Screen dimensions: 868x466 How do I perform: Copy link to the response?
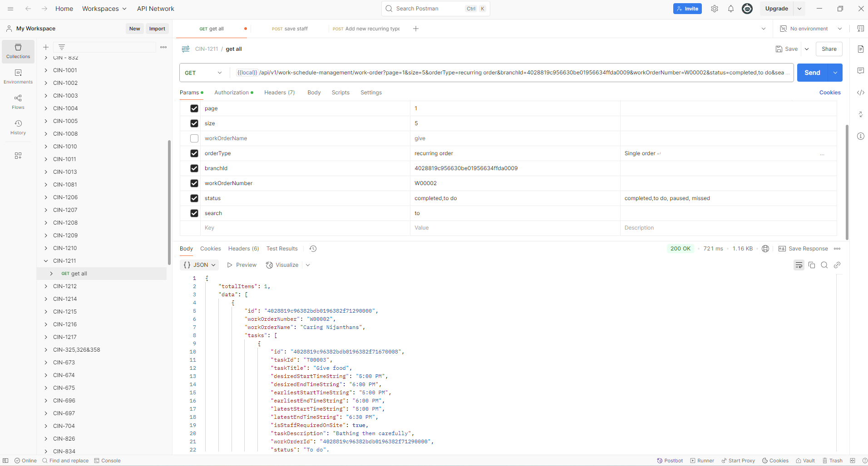click(837, 265)
